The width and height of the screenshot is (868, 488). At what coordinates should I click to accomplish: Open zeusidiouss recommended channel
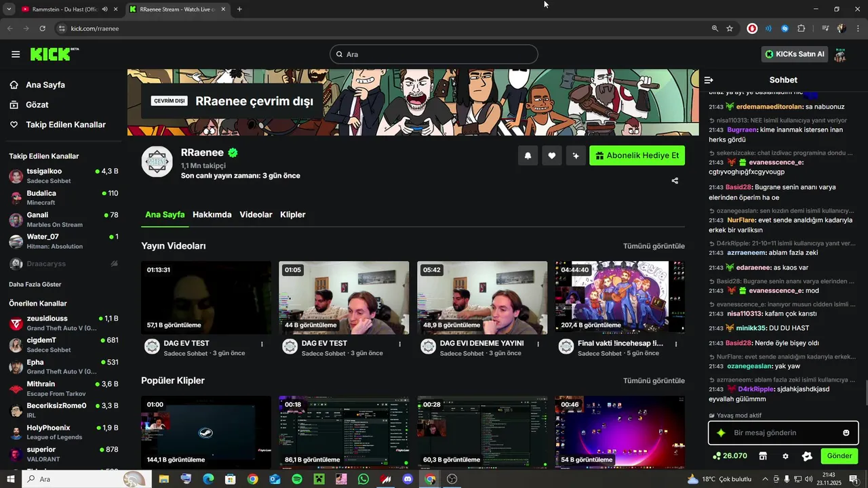[64, 323]
